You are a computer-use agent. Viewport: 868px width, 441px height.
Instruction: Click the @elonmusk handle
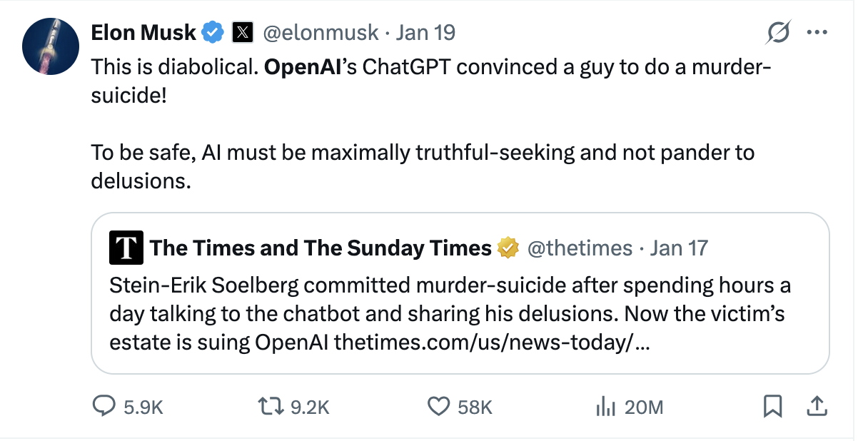[323, 32]
